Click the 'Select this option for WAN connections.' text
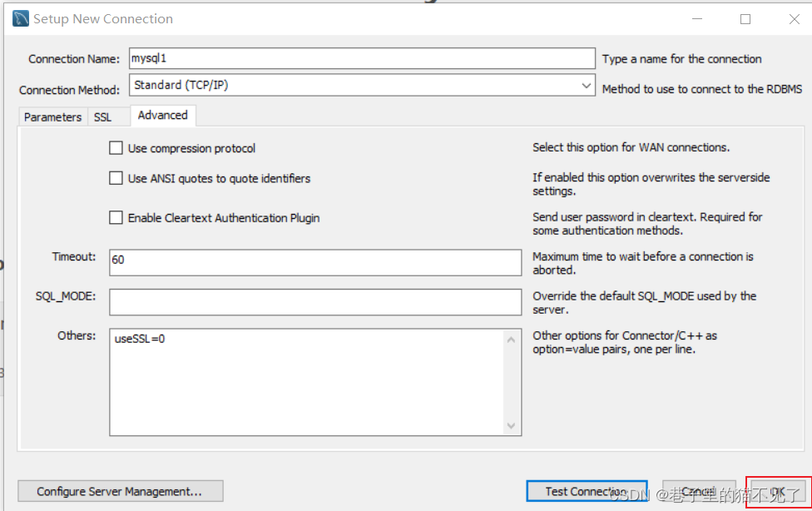This screenshot has width=812, height=511. (x=631, y=147)
